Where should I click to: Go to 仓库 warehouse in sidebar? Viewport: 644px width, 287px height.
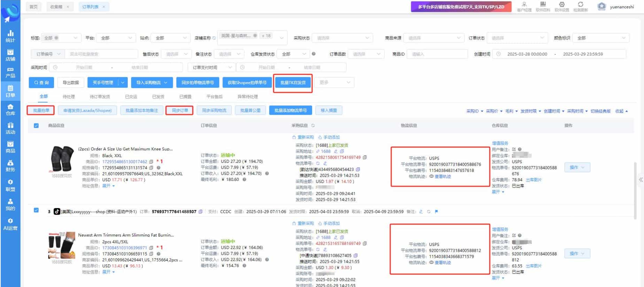click(10, 110)
